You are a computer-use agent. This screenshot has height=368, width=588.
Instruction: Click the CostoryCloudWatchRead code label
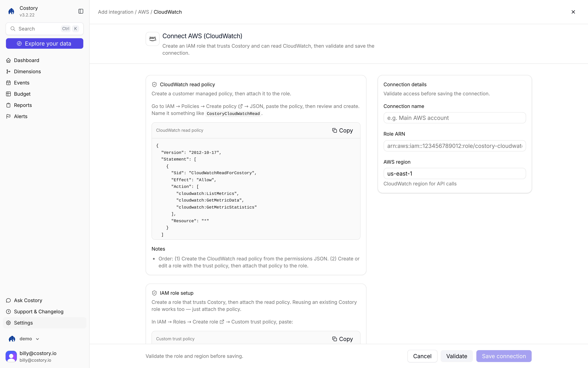[x=233, y=114]
